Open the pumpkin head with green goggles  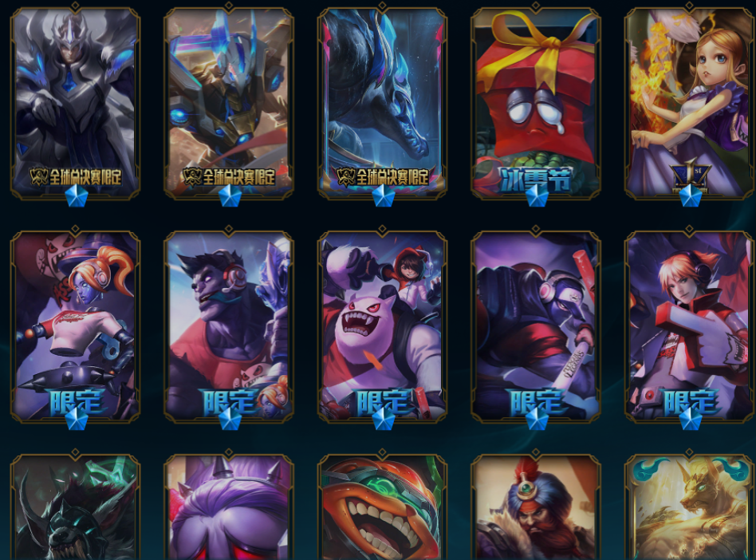pyautogui.click(x=382, y=507)
